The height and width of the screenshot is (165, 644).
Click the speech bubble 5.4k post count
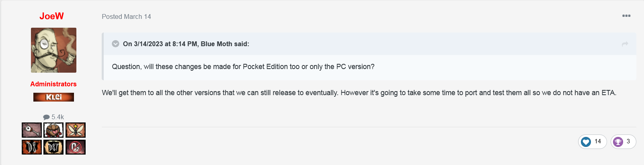[53, 117]
